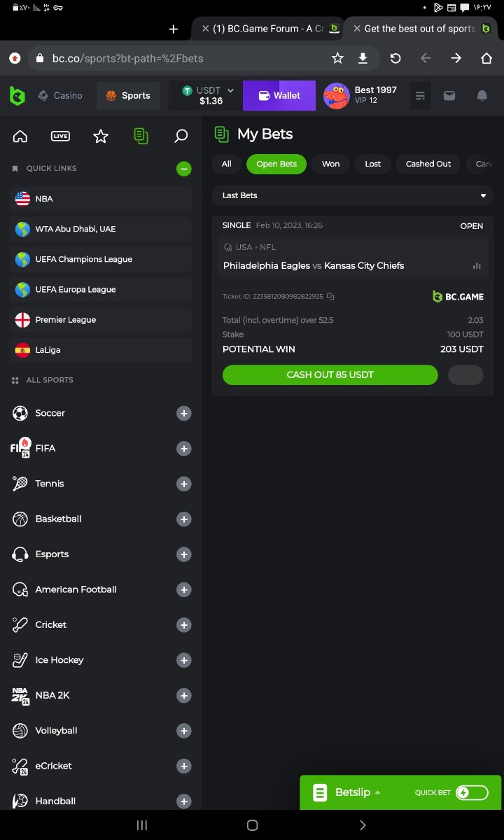Open the sportsbook home icon
The height and width of the screenshot is (840, 504).
20,136
